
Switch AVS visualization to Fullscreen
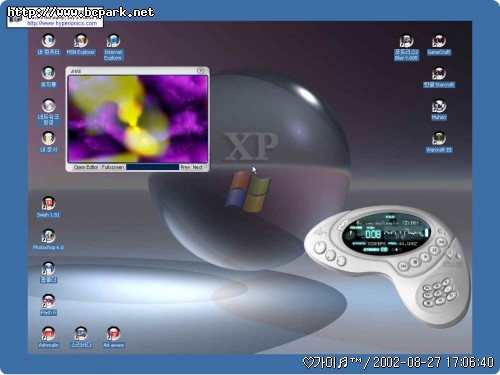pos(113,167)
